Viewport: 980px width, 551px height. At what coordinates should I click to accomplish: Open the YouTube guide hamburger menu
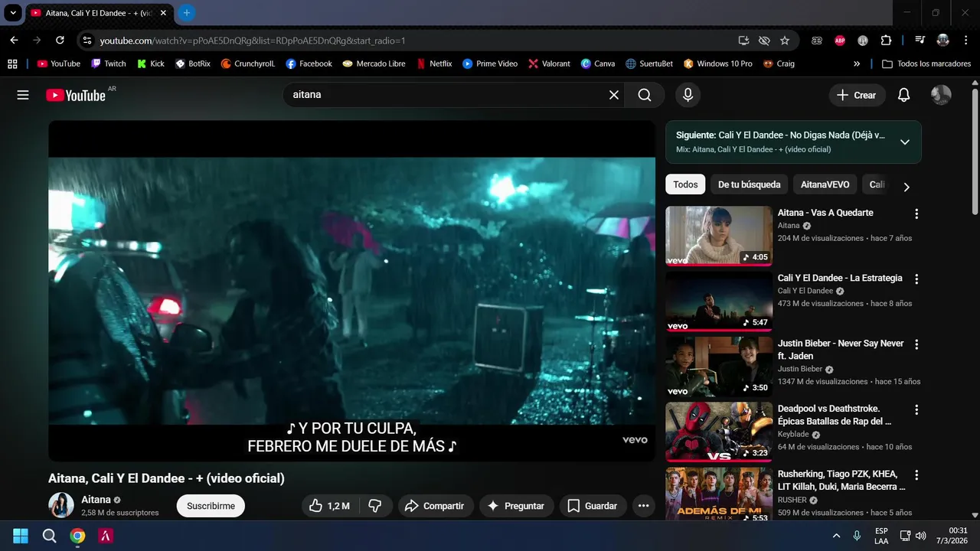[x=23, y=95]
